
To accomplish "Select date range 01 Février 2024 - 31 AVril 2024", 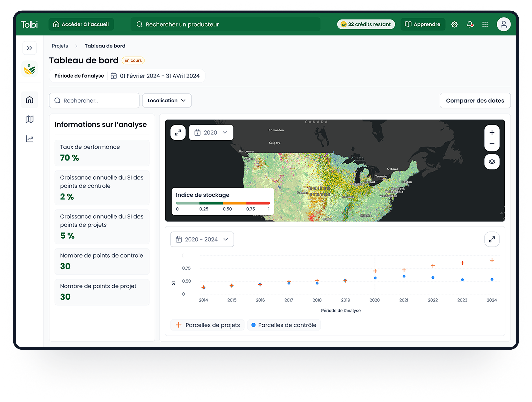I will pos(160,76).
